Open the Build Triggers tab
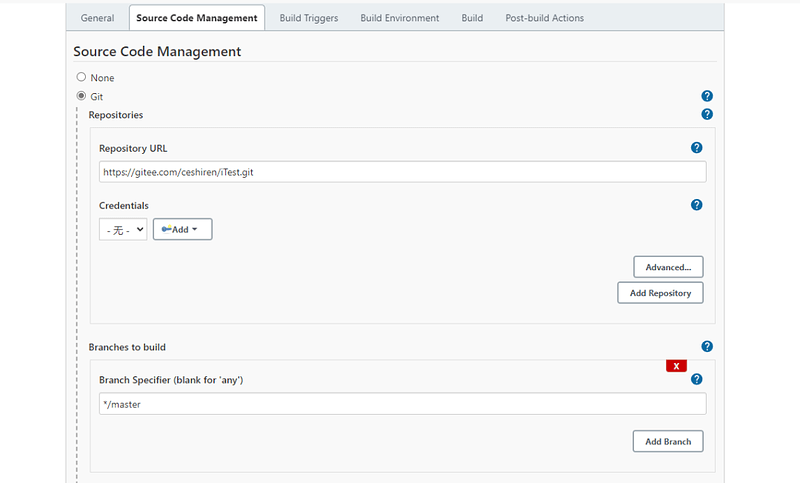 309,18
